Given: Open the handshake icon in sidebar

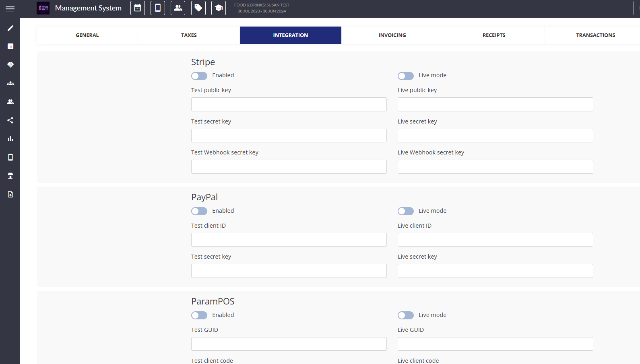Looking at the screenshot, I should (10, 65).
